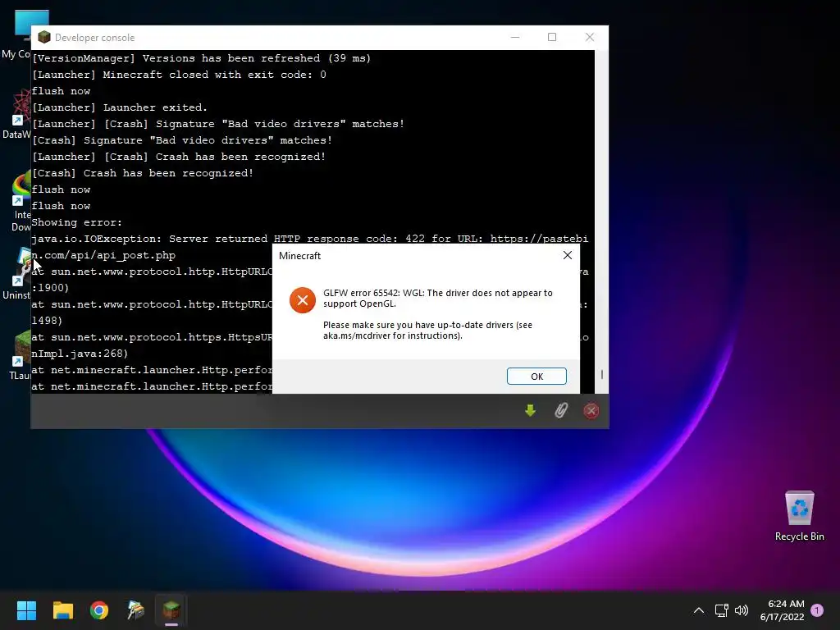Screen dimensions: 840x630
Task: Open the clock showing 6:24 AM
Action: tap(782, 610)
